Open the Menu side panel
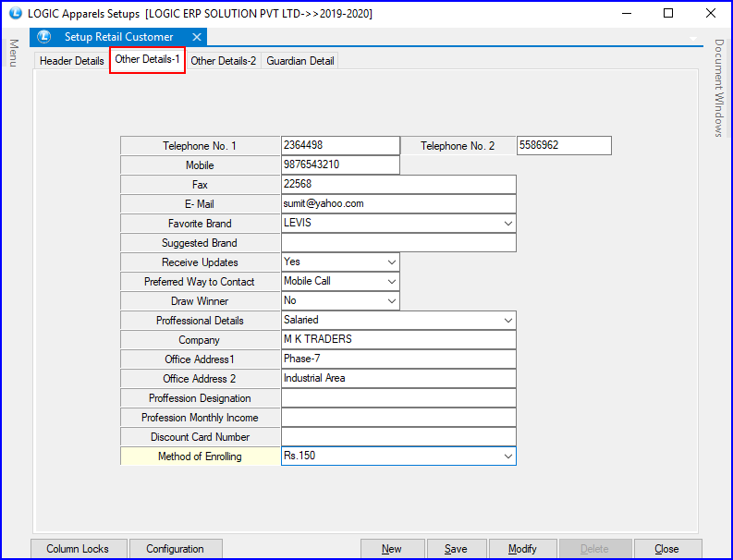This screenshot has width=733, height=560. pos(14,53)
